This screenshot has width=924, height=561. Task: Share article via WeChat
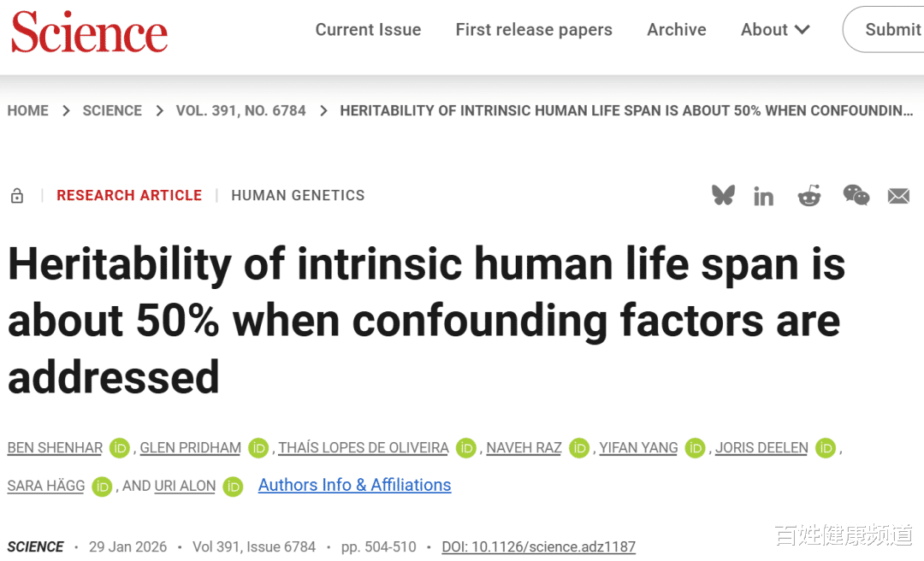(856, 196)
